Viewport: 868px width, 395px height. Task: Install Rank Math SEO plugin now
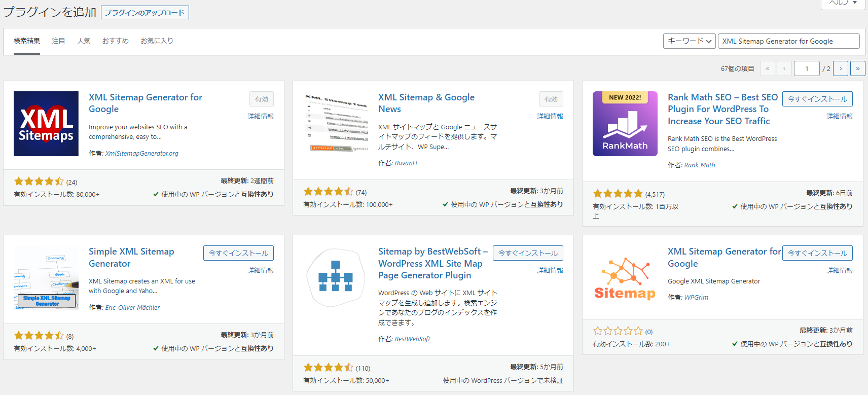[x=817, y=99]
